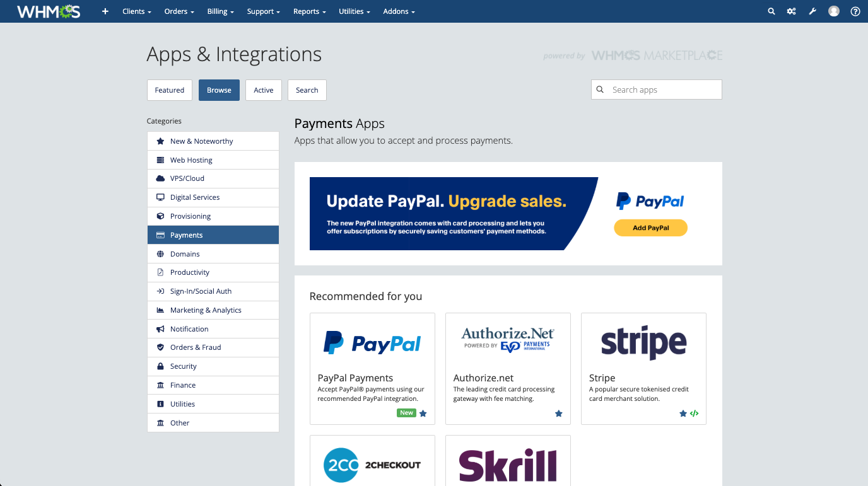
Task: Click the WHMCS logo to go home
Action: click(x=49, y=11)
